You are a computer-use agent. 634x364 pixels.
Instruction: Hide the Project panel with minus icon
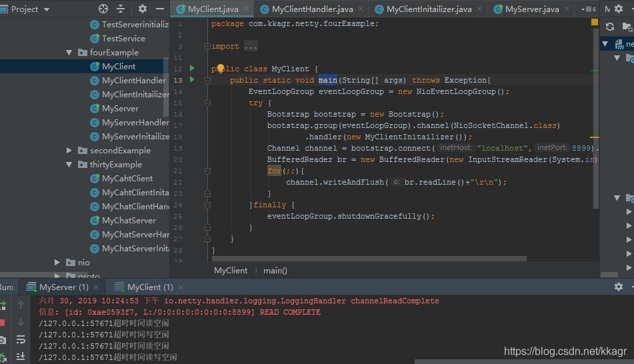tap(160, 9)
